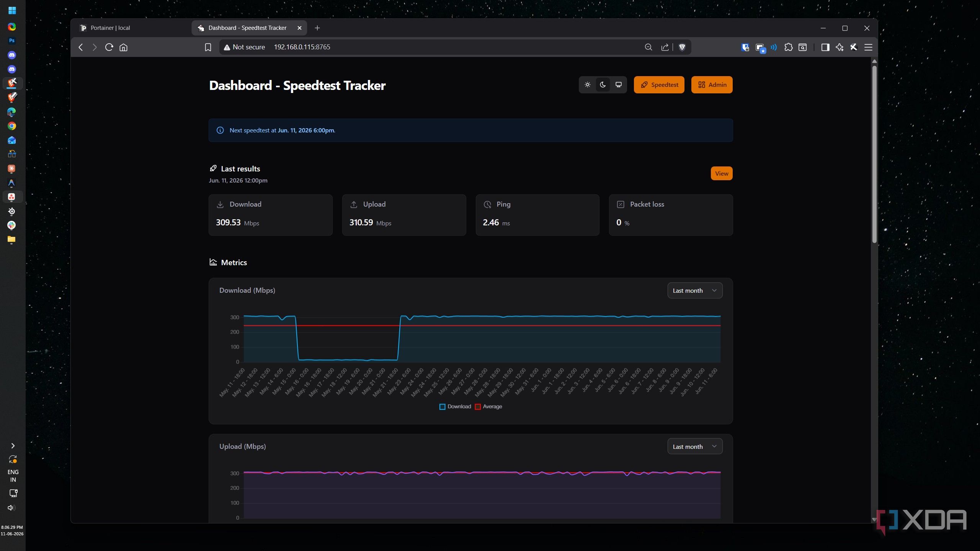Open Google Chrome from taskbar

pyautogui.click(x=12, y=126)
